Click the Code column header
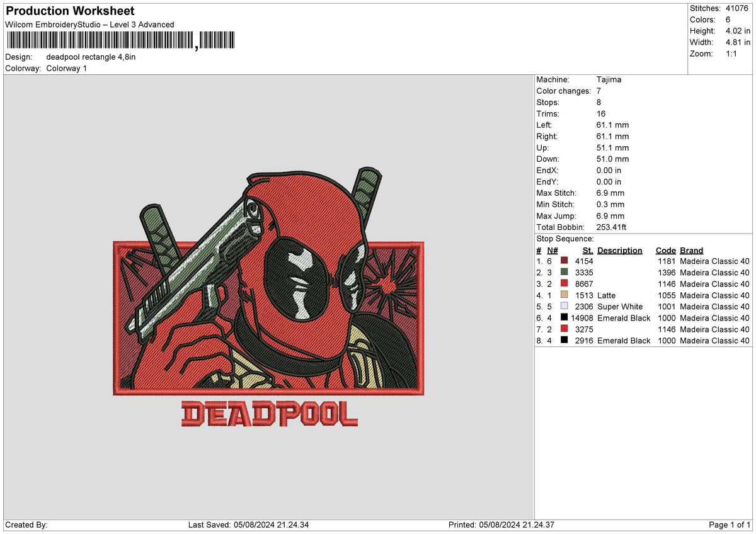Viewport: 756px width, 534px height. 666,250
